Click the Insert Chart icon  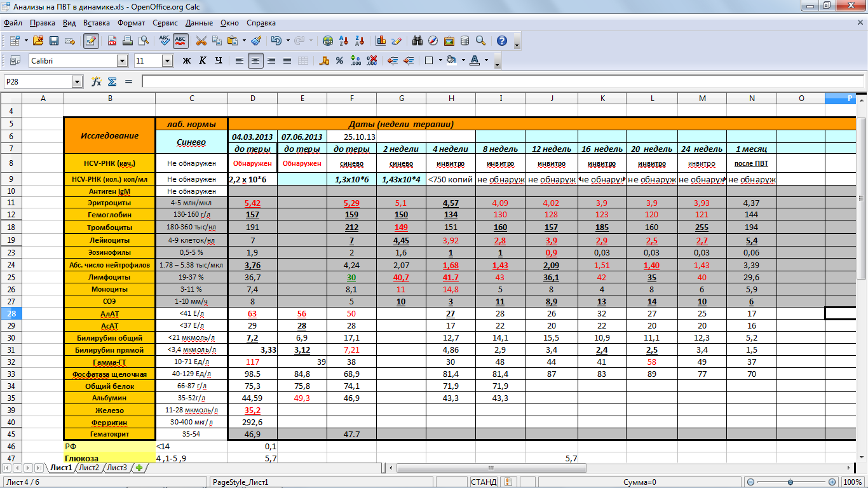(381, 41)
